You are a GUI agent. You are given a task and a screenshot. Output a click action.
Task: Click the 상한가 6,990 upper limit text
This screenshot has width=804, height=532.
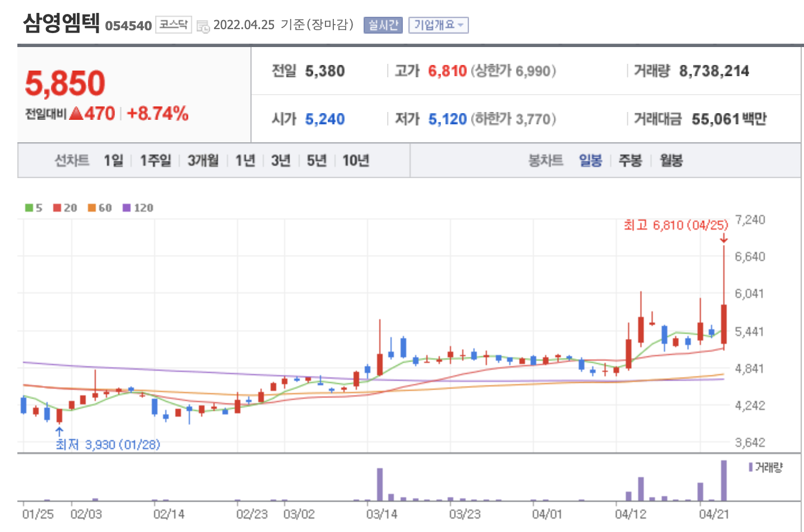(x=513, y=71)
